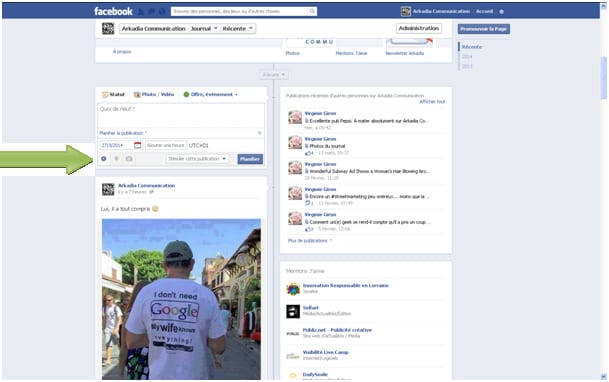Open the Comment un(e) geek post
This screenshot has height=382, width=609.
click(369, 222)
